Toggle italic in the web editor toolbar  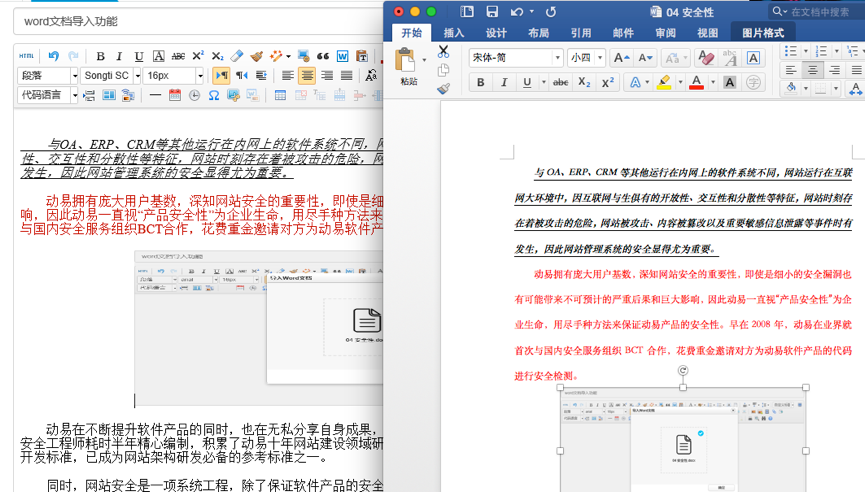click(x=118, y=56)
